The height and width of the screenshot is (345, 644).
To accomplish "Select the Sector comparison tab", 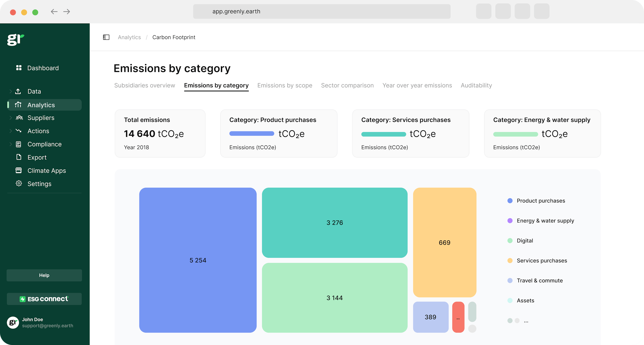I will coord(347,85).
